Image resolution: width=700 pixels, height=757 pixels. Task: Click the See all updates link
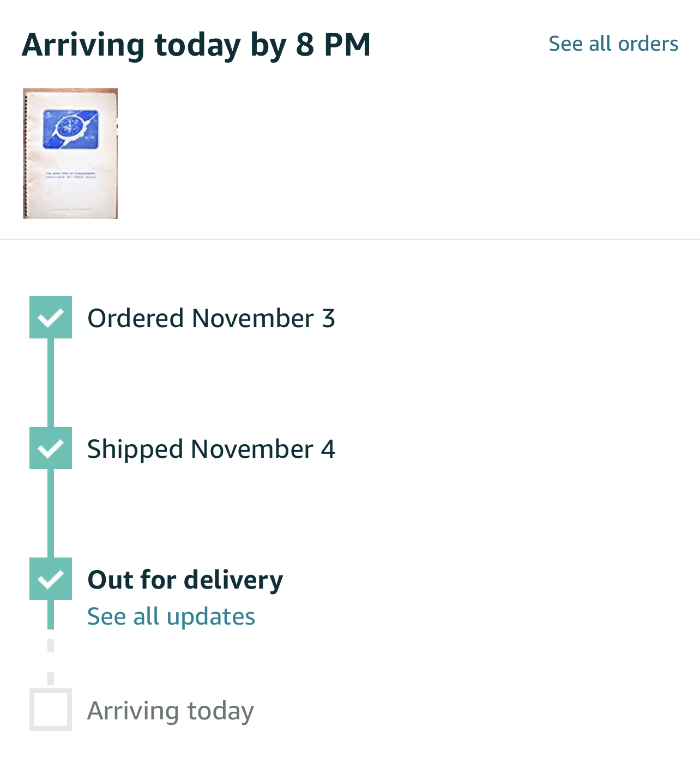pos(171,616)
